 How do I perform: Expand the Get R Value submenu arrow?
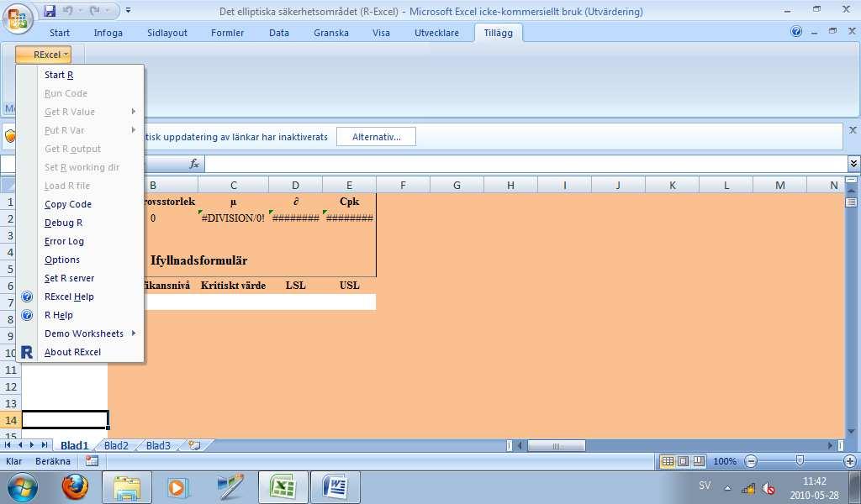pos(134,112)
